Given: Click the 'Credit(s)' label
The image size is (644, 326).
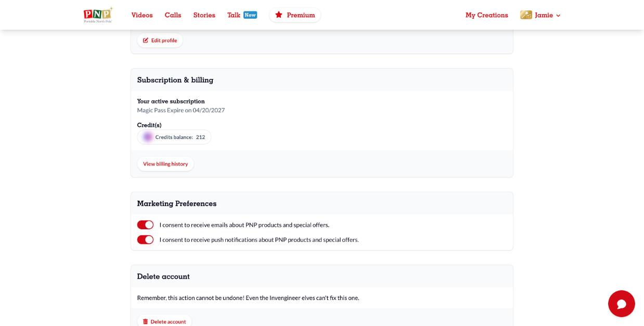Looking at the screenshot, I should pos(149,125).
